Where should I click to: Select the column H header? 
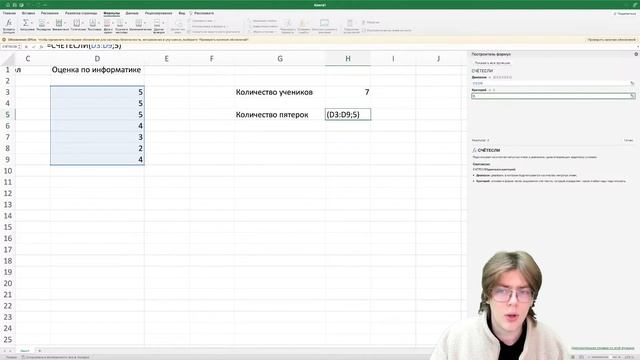coord(348,59)
